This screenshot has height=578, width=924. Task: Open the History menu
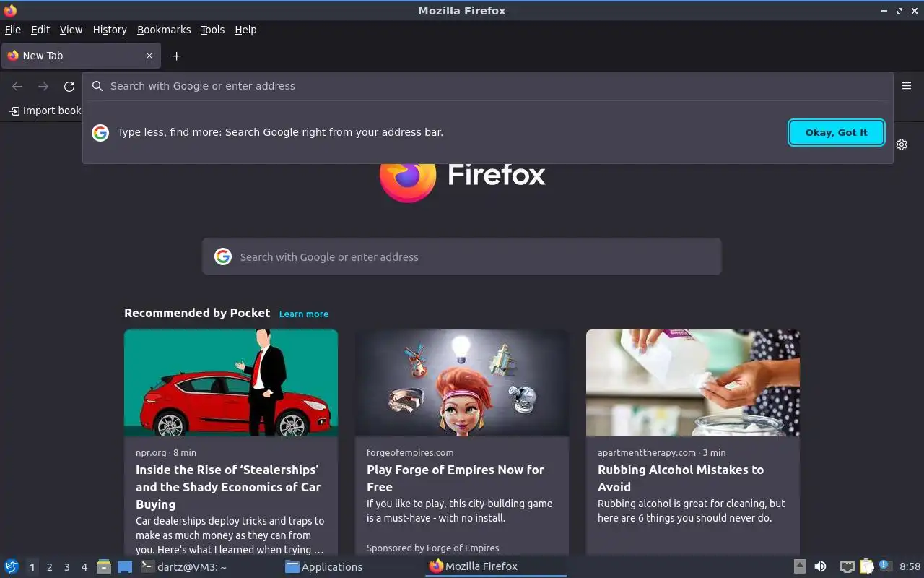[110, 30]
